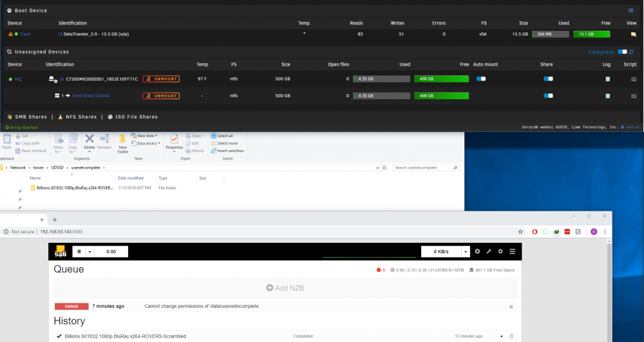Open the Easy access dropdown
This screenshot has height=342, width=644.
(146, 143)
